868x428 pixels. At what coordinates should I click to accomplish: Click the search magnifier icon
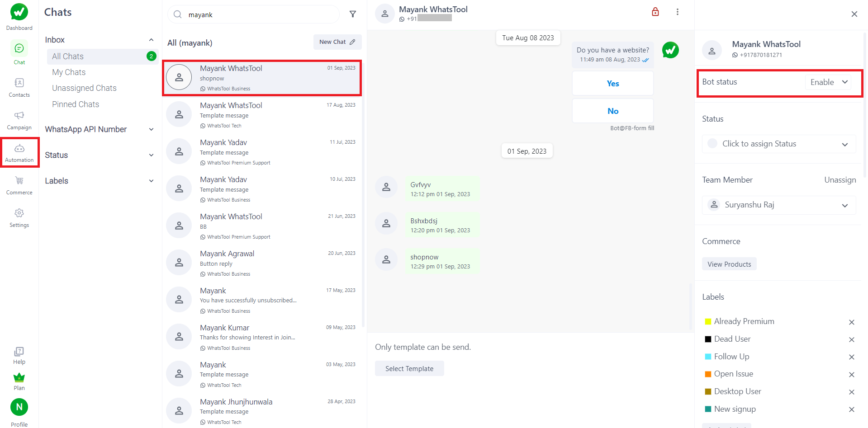(x=178, y=14)
